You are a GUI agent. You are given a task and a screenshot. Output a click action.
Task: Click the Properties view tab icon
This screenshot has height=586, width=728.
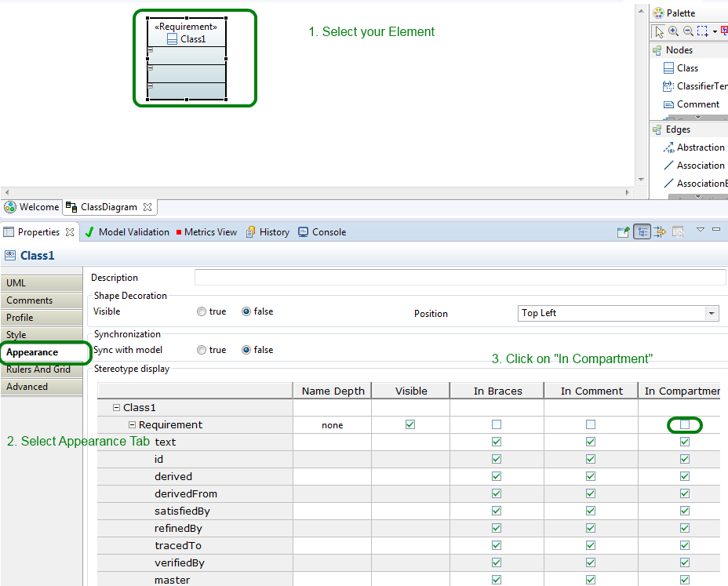coord(9,231)
